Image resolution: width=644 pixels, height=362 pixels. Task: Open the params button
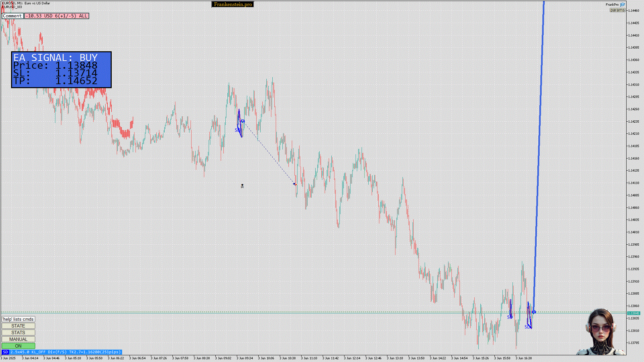(x=617, y=10)
